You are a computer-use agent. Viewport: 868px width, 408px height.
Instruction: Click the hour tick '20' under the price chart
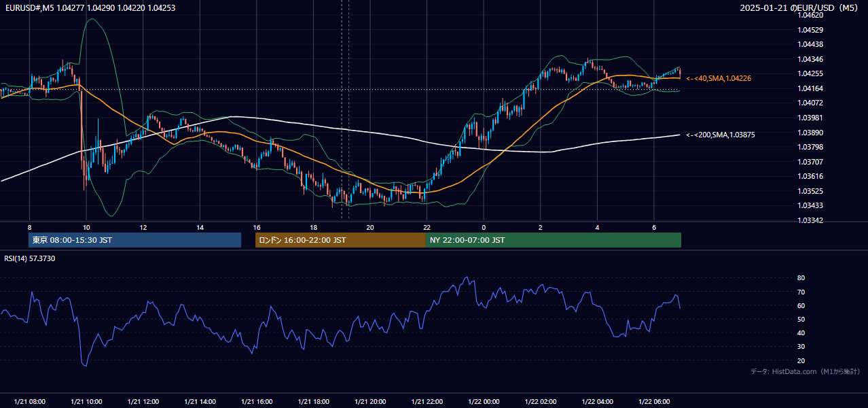click(x=370, y=227)
